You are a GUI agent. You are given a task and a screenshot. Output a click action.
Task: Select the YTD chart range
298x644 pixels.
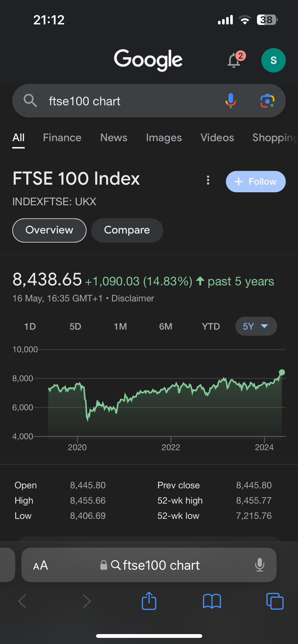211,326
